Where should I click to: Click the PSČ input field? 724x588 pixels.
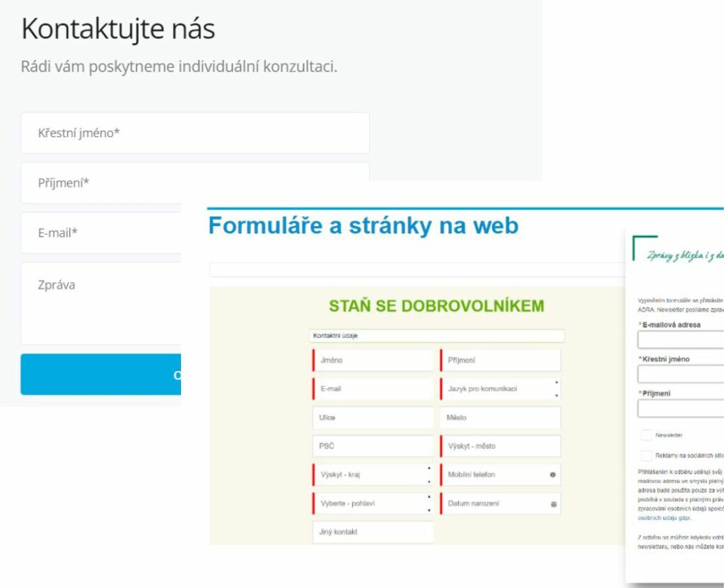pos(373,446)
